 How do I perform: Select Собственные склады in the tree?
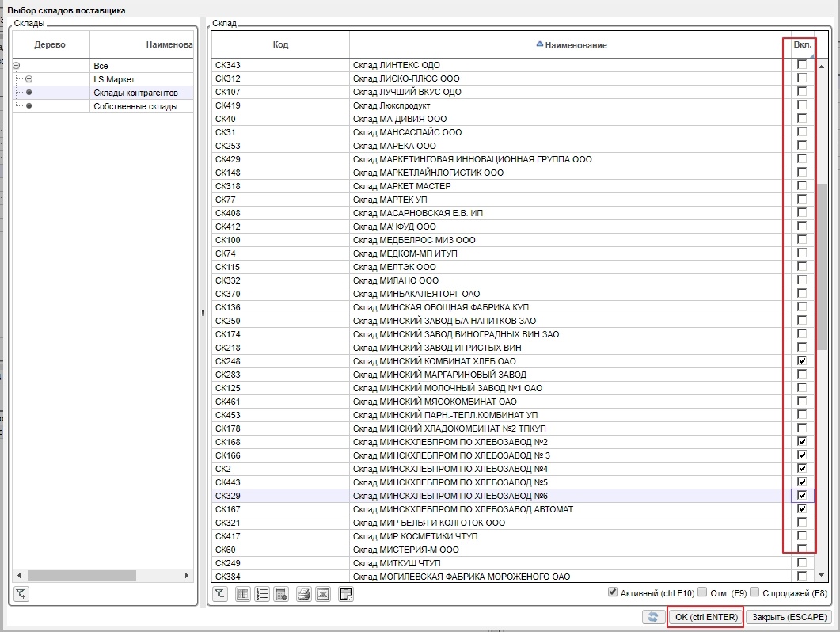tap(124, 106)
